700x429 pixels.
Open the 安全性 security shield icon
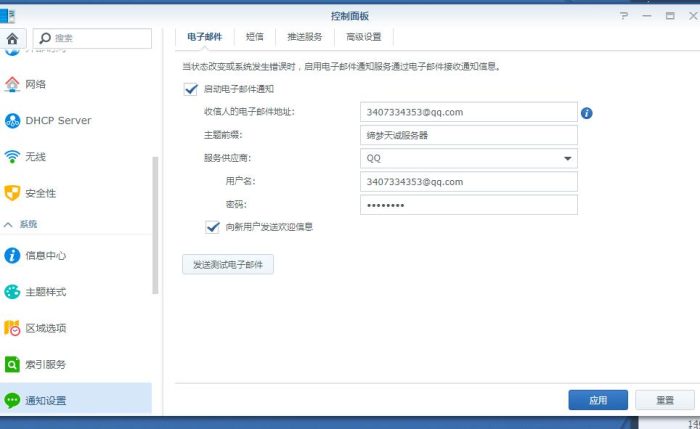[x=13, y=193]
